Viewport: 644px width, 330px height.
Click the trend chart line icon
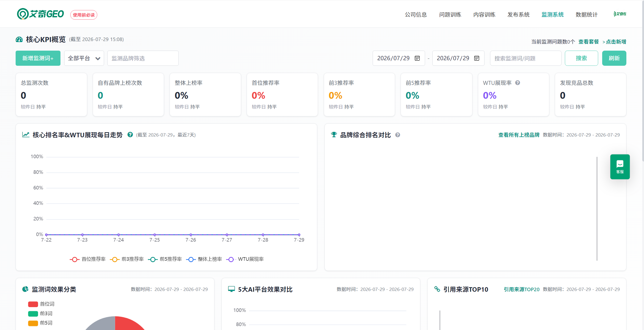pos(26,135)
